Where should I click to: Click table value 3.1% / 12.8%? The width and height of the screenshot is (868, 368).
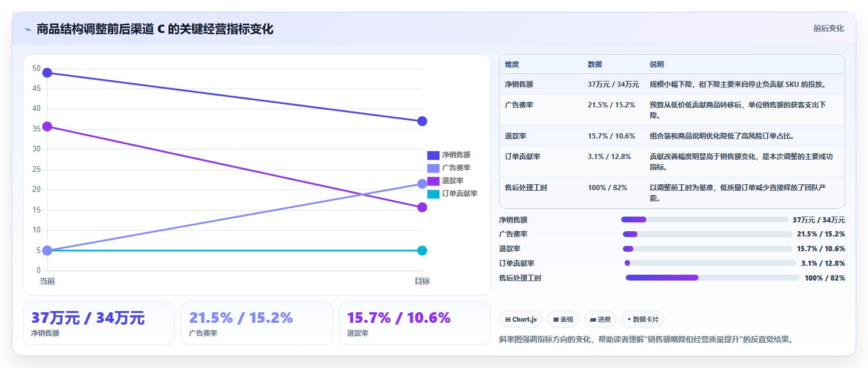[x=609, y=157]
